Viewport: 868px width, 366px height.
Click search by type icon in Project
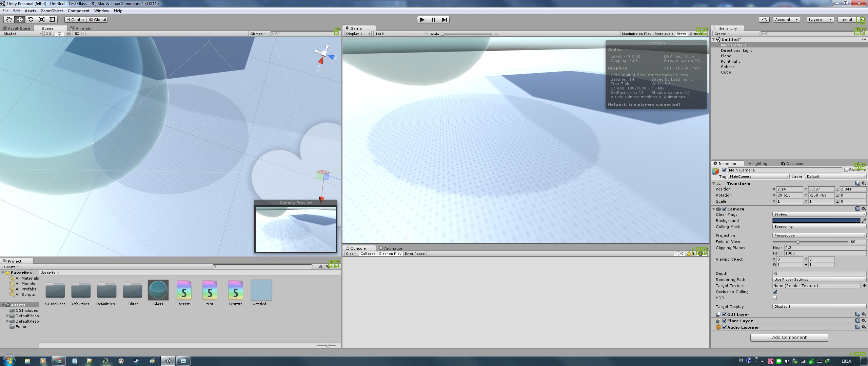tap(321, 267)
